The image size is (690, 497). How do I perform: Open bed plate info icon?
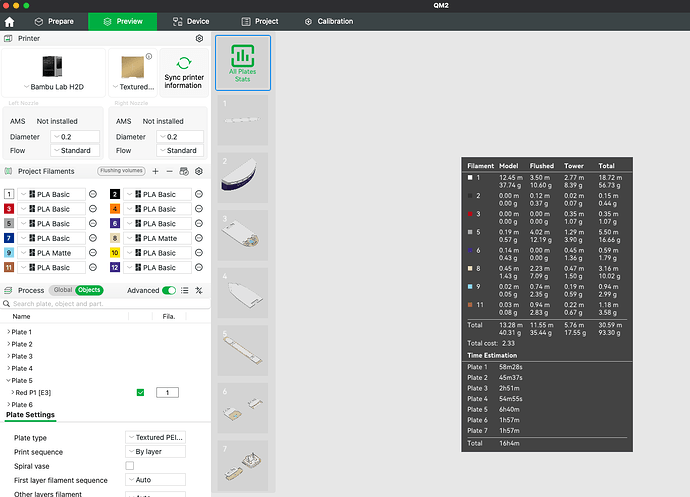point(149,56)
